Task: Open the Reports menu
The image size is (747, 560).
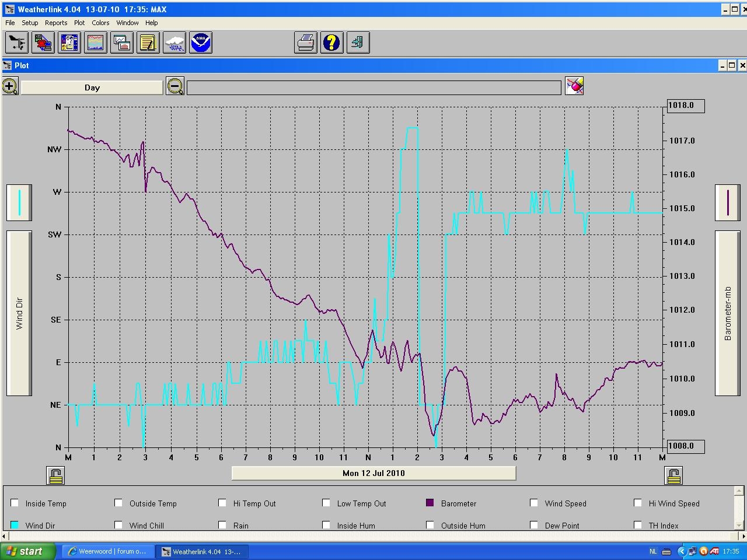Action: 56,23
